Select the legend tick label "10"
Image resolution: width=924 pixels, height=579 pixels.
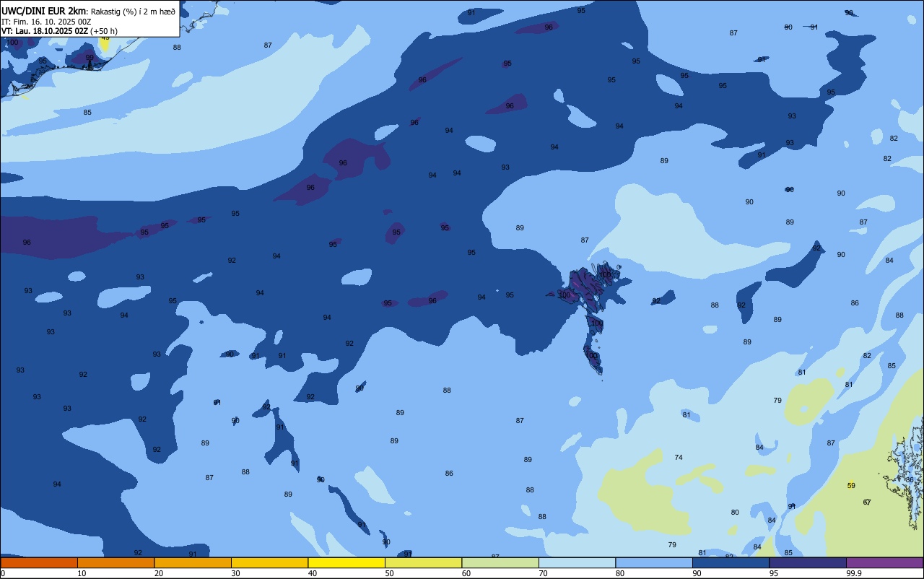82,573
